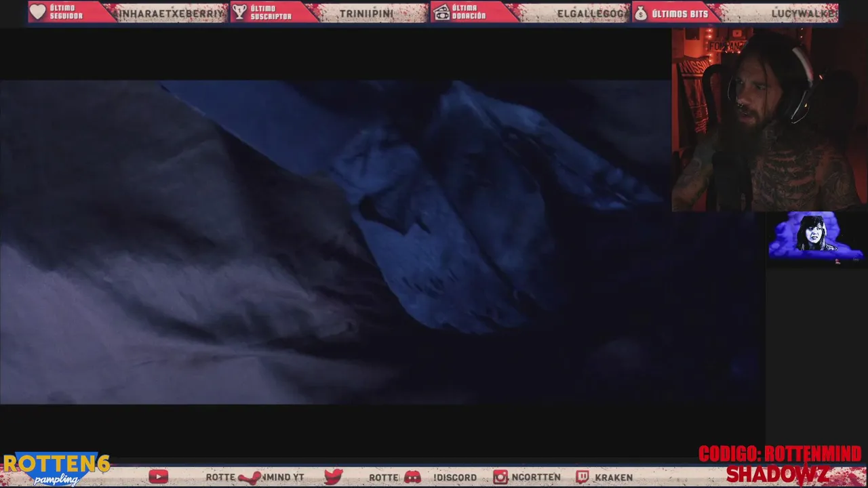Select the 'ÚLTIMOS BITS' label
Screen dimensions: 868x488
tap(679, 14)
